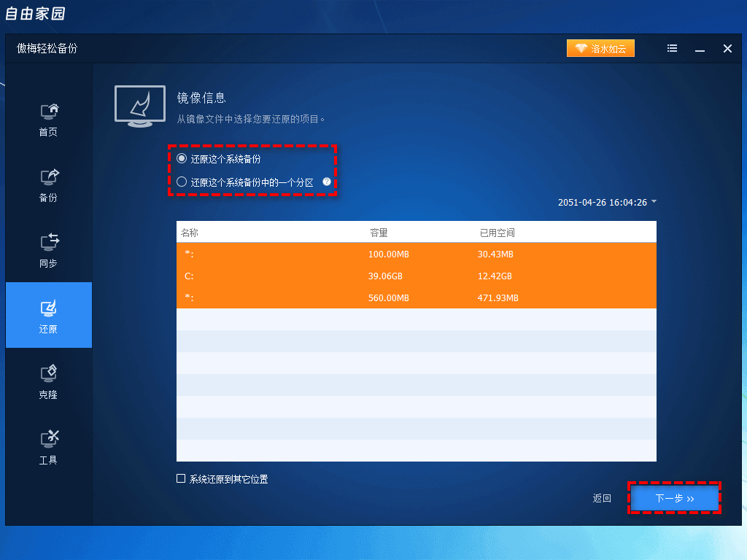This screenshot has height=560, width=747.
Task: Click 返回 to go back
Action: pos(601,498)
